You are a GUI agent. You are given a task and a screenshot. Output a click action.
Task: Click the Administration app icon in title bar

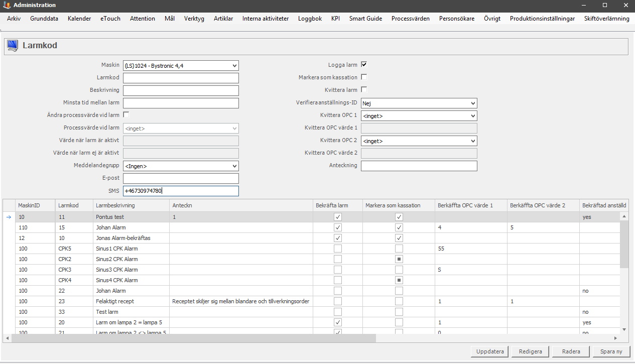(7, 5)
